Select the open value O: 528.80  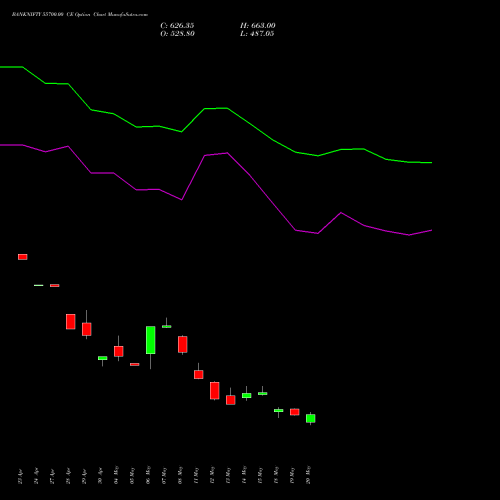[x=177, y=34]
